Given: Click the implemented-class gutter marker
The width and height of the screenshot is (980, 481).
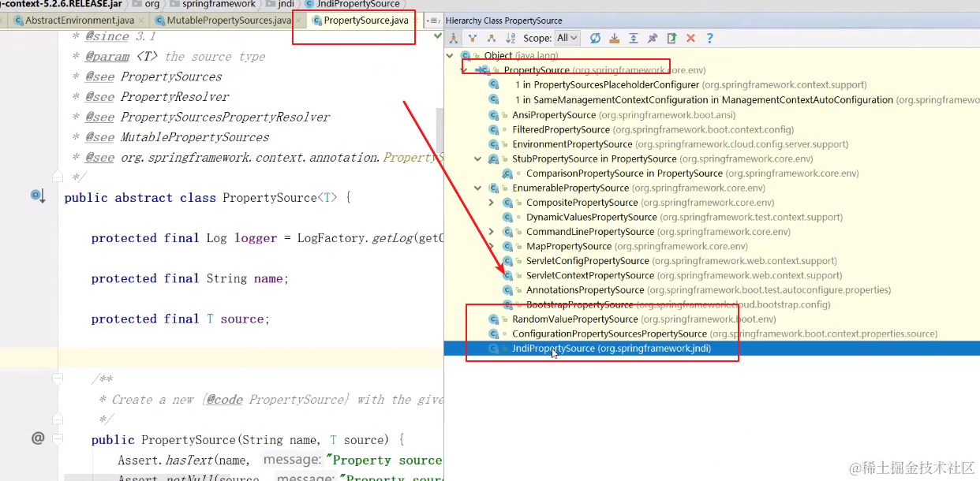Looking at the screenshot, I should tap(38, 196).
